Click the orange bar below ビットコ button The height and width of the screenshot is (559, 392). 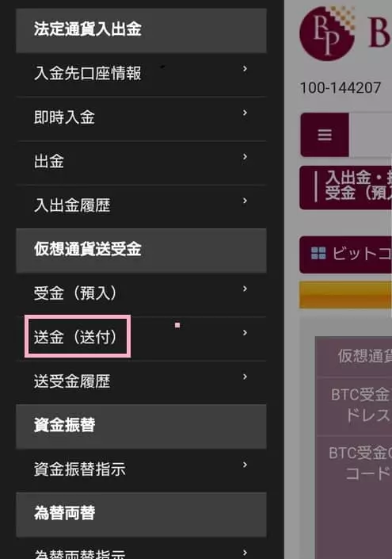[345, 295]
